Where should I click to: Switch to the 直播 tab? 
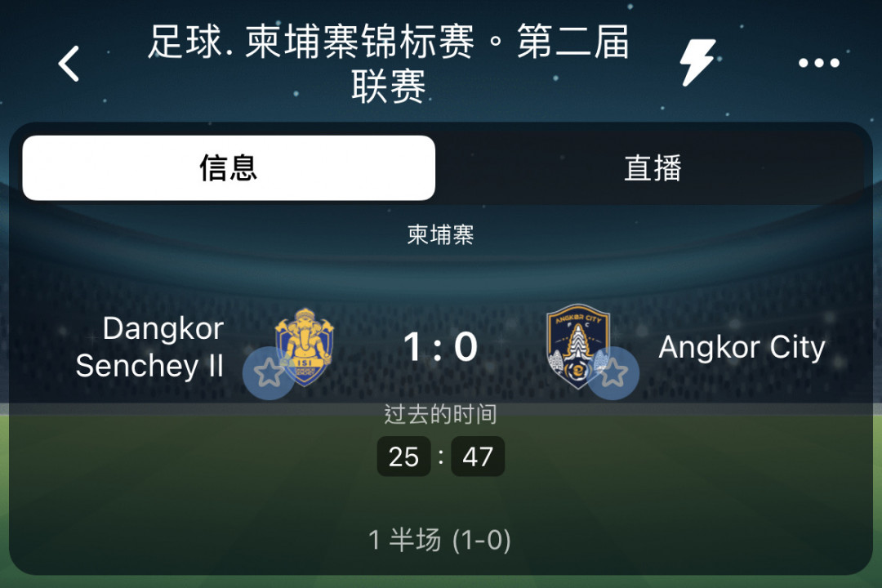click(x=653, y=167)
